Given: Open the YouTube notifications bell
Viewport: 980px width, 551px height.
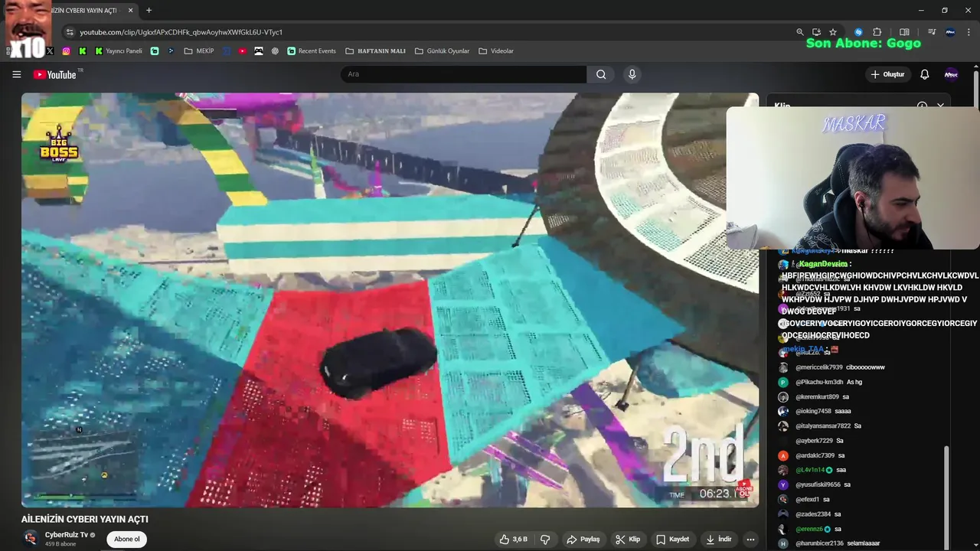Looking at the screenshot, I should (x=924, y=74).
